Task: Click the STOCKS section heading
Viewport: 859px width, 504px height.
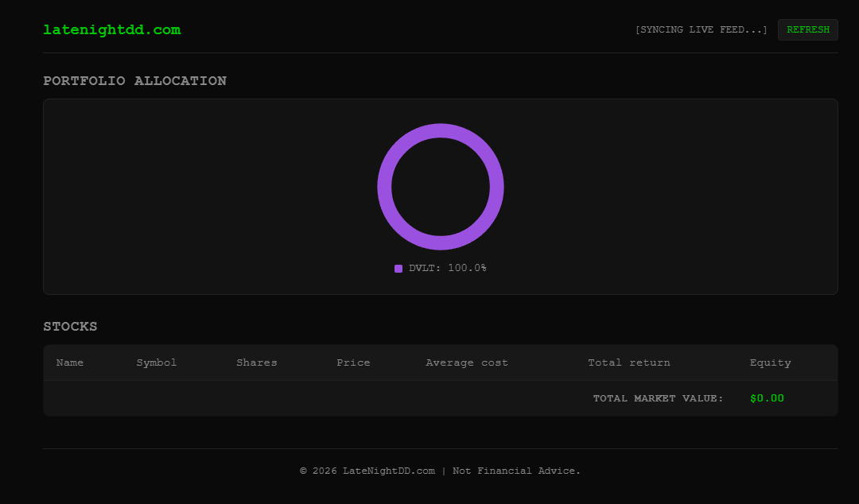Action: (x=70, y=327)
